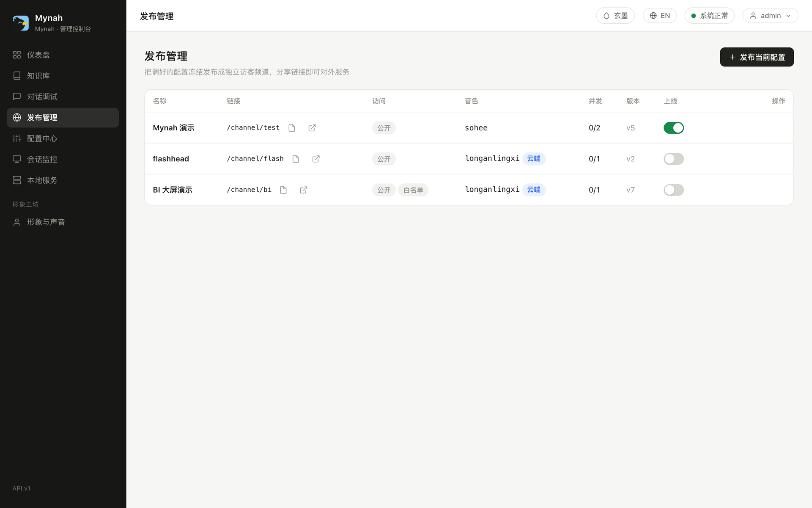
Task: Click the dashboard grid icon beside 仪表盘
Action: (x=17, y=55)
